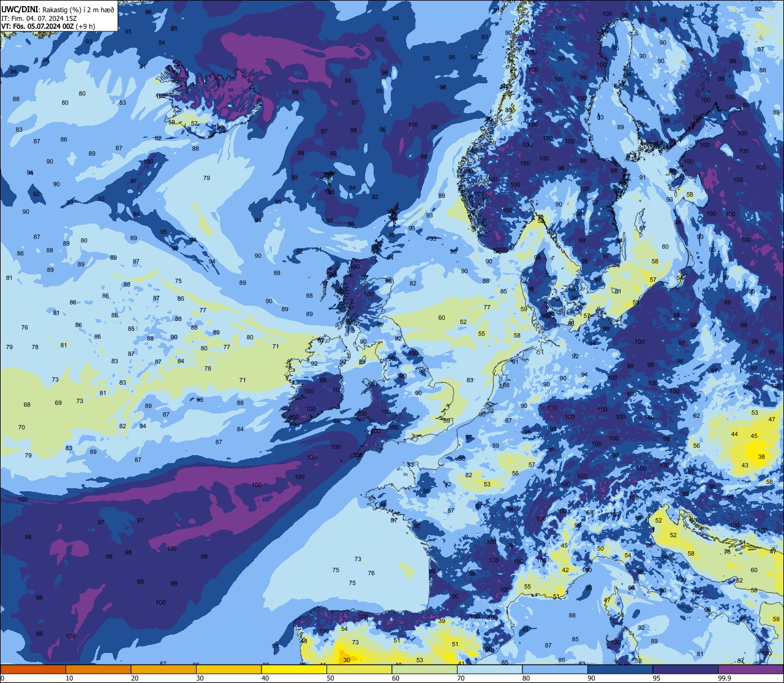Click the legend tick label '99.9'

pyautogui.click(x=725, y=678)
